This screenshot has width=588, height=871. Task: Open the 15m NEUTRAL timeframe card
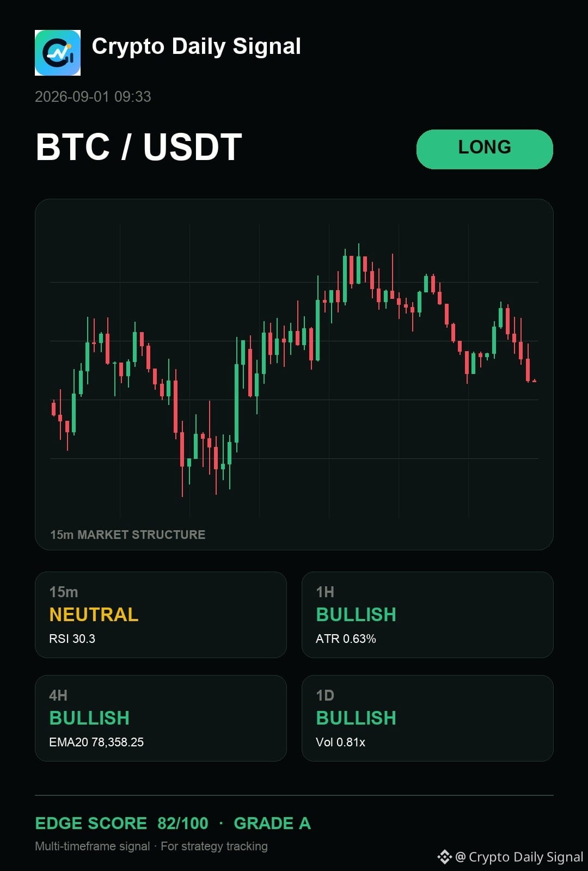(161, 615)
